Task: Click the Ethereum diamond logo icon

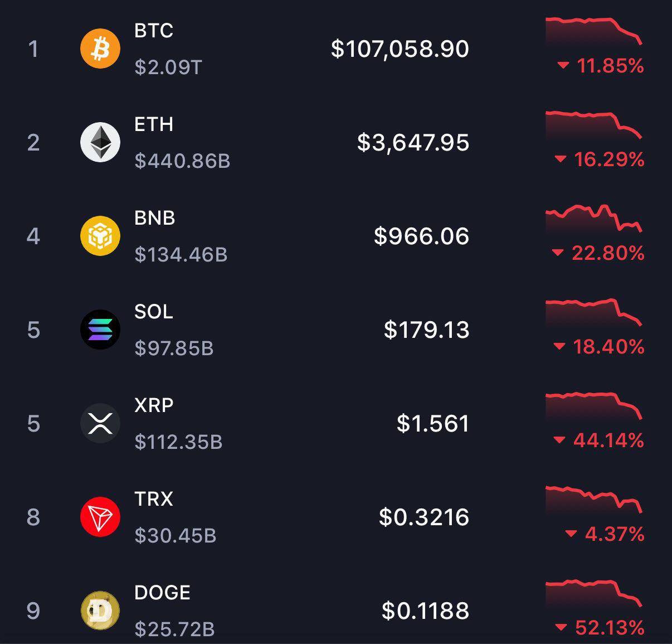Action: [x=100, y=142]
